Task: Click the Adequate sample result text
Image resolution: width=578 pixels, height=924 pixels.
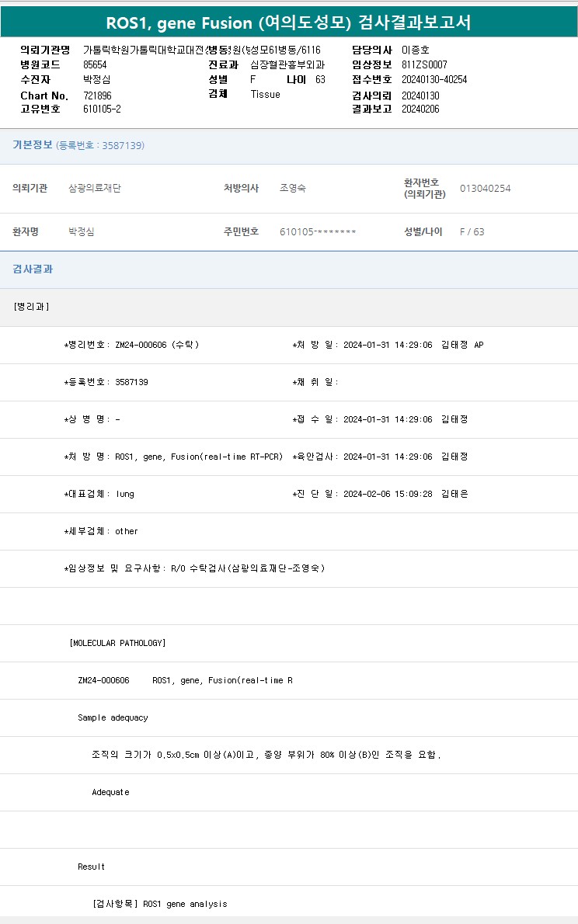Action: tap(110, 792)
